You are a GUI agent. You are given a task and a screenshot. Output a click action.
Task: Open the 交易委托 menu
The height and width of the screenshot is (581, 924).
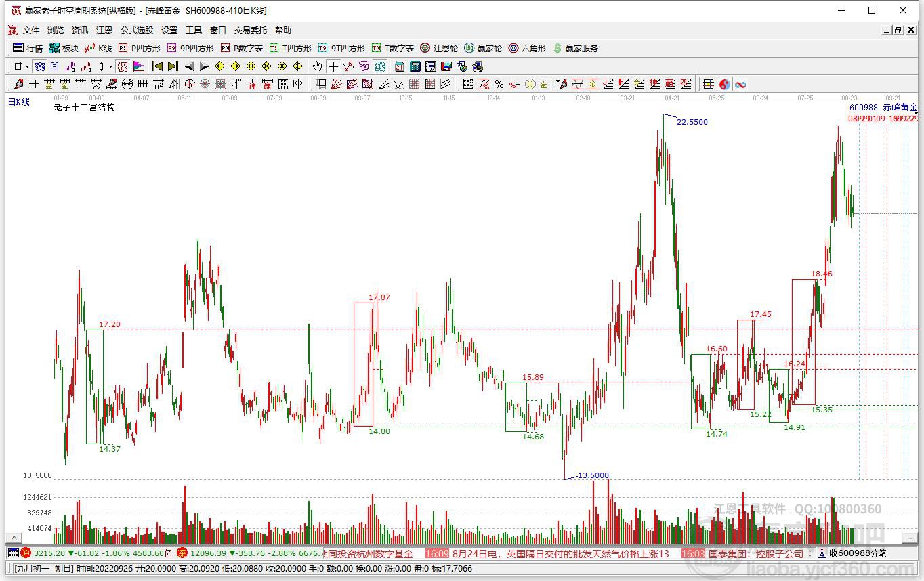pyautogui.click(x=251, y=30)
